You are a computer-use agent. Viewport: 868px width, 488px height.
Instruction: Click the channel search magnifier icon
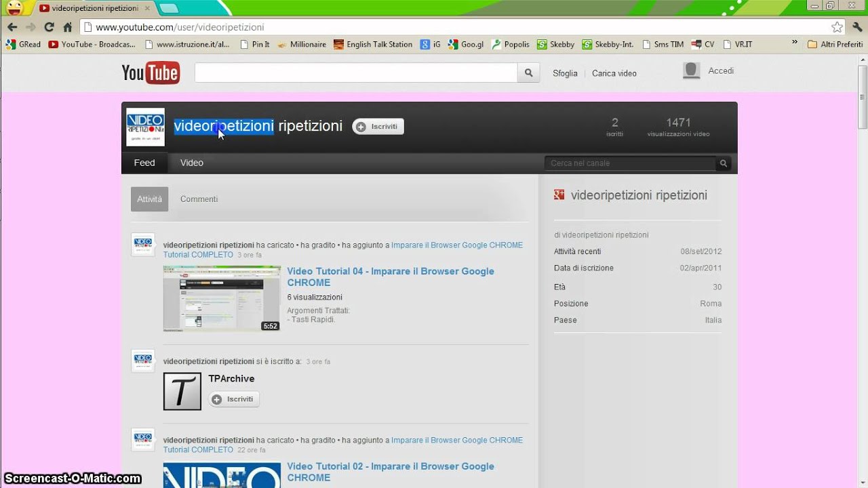(724, 163)
